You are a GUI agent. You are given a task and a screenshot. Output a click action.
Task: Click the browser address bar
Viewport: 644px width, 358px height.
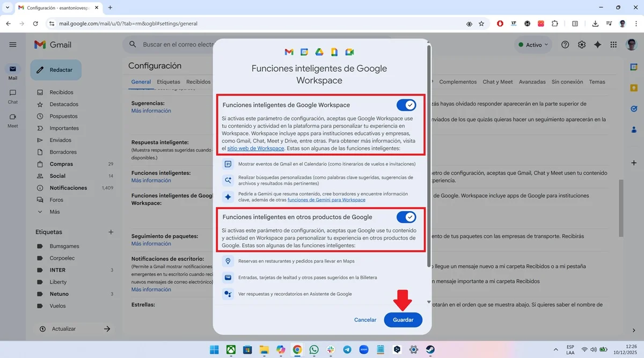coord(258,24)
